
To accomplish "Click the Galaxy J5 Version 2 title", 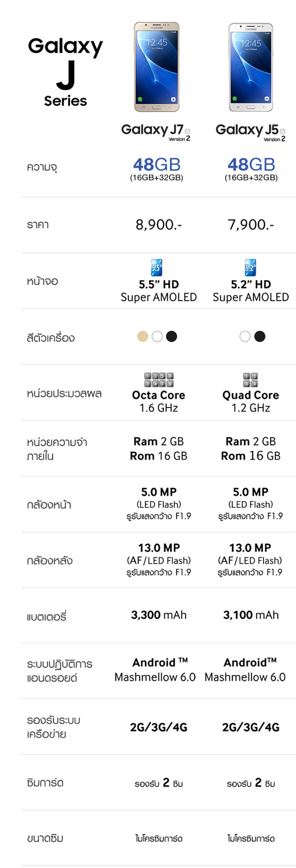I will tap(251, 132).
